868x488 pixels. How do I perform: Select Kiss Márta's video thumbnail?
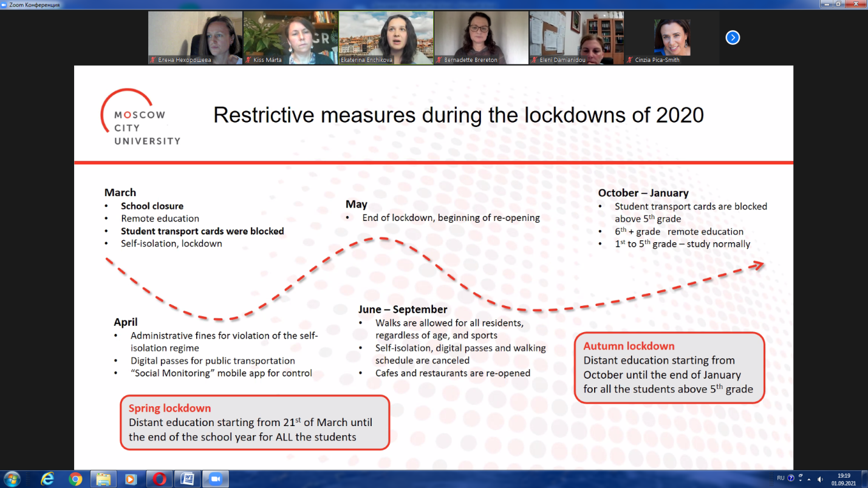(290, 38)
